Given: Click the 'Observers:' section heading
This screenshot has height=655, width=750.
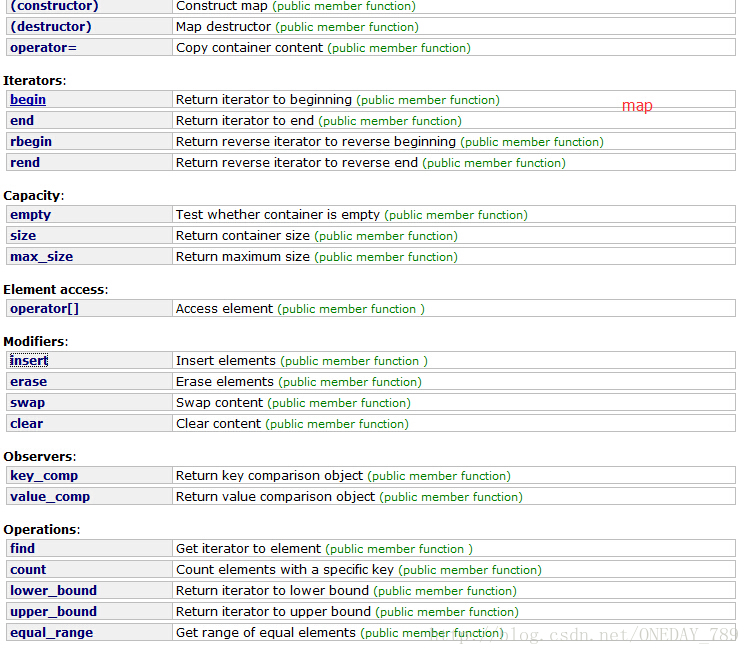Looking at the screenshot, I should [40, 456].
